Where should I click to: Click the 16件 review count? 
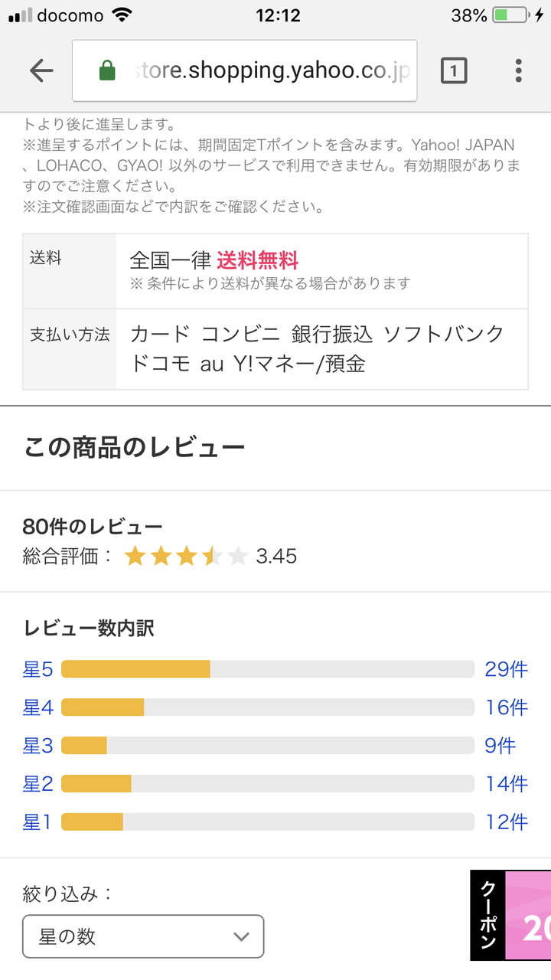(506, 707)
